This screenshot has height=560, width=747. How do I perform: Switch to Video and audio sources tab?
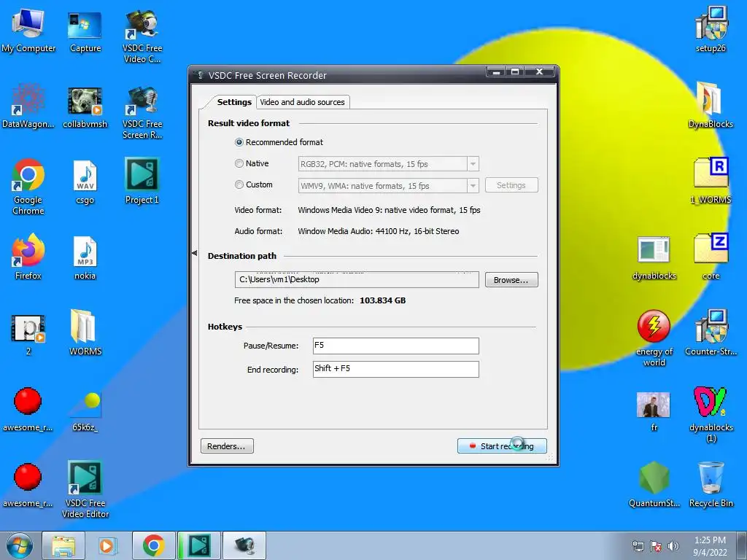(x=303, y=102)
